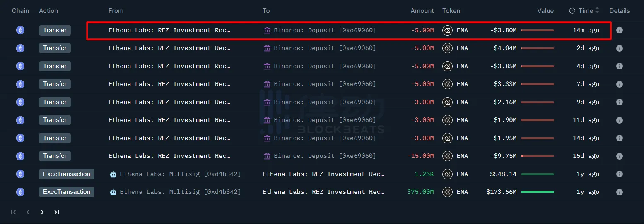Click ExecTransaction tag in 375.00M row
The image size is (644, 224).
pyautogui.click(x=67, y=192)
